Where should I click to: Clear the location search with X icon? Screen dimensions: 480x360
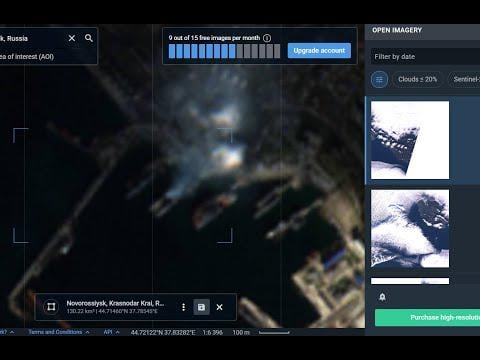point(72,38)
